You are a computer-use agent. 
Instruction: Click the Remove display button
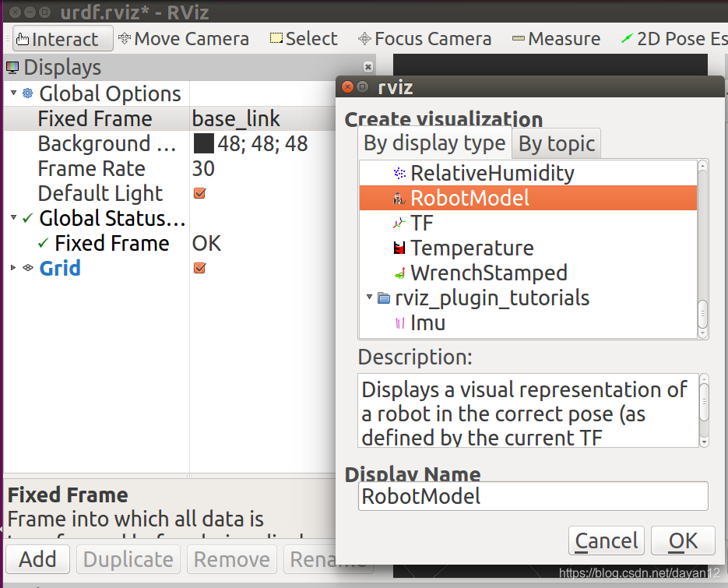232,559
